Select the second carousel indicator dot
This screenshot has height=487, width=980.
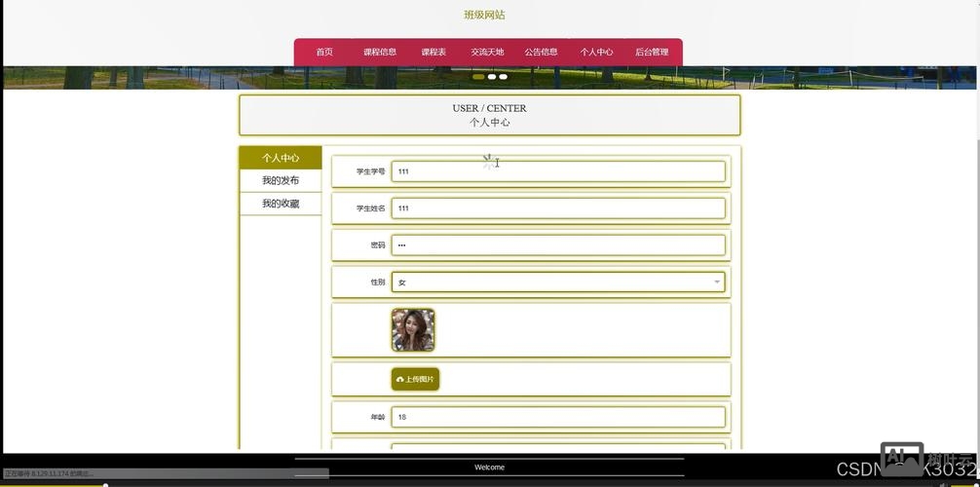(x=492, y=77)
